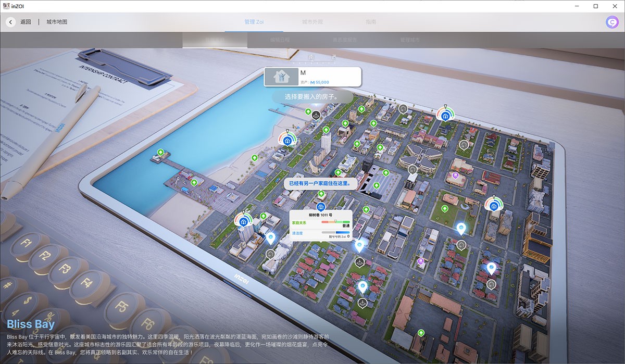The height and width of the screenshot is (364, 625).
Task: Select the house gauge marker nearest the beach
Action: pos(287,140)
